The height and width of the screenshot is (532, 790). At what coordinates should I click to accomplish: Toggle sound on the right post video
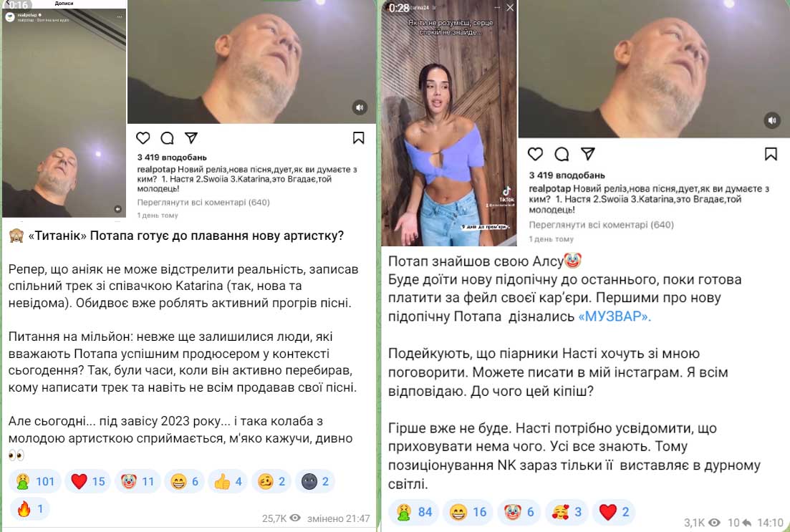[772, 120]
